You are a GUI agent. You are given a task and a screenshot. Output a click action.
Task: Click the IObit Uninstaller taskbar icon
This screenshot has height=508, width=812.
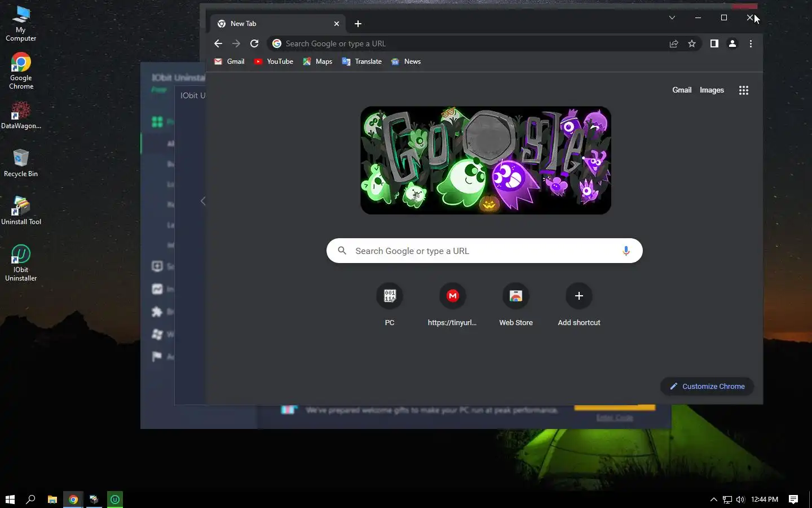[x=115, y=500]
